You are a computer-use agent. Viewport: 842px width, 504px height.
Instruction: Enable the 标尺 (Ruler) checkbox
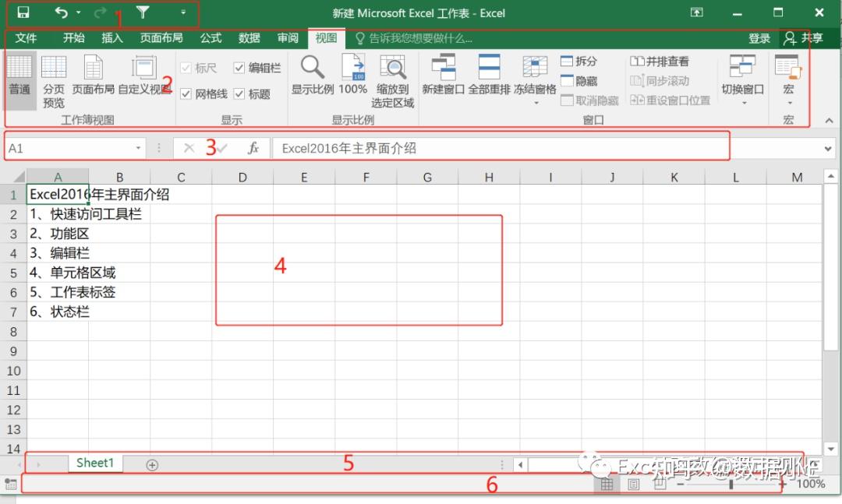tap(186, 68)
